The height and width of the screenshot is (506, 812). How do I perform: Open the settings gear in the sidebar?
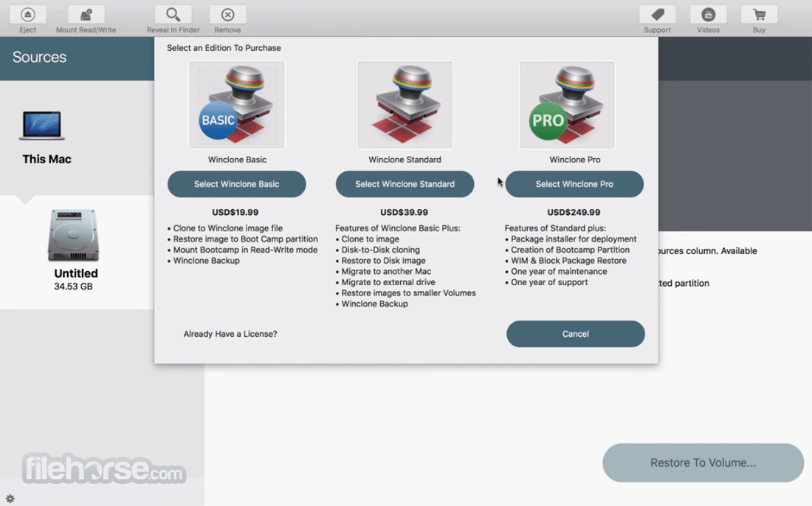(10, 499)
